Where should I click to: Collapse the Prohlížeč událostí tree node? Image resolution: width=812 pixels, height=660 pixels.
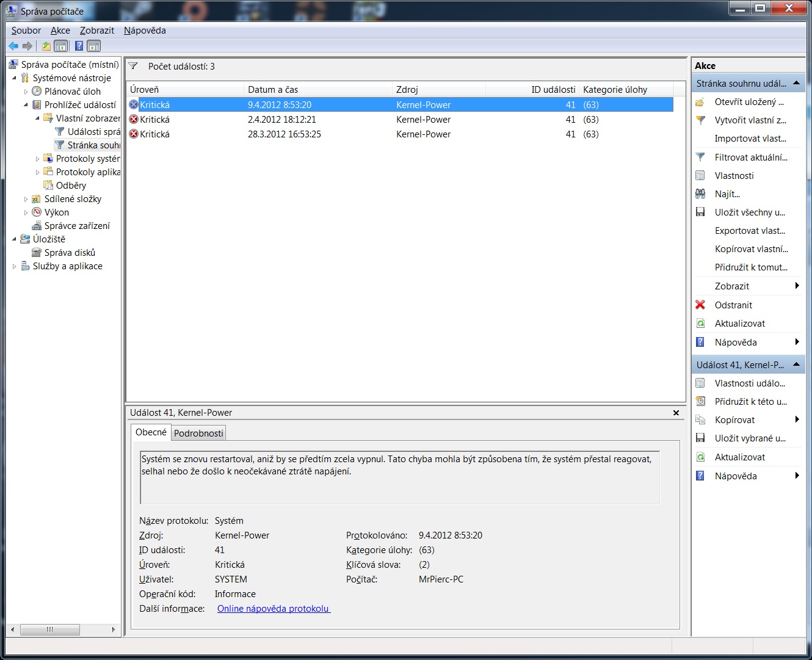[26, 105]
